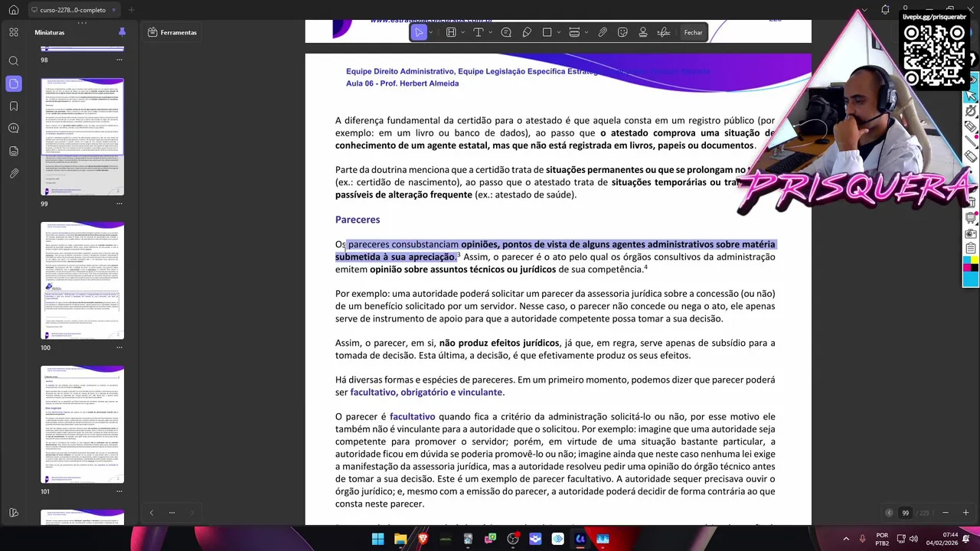The image size is (980, 551).
Task: Open the search panel in left sidebar
Action: point(14,60)
